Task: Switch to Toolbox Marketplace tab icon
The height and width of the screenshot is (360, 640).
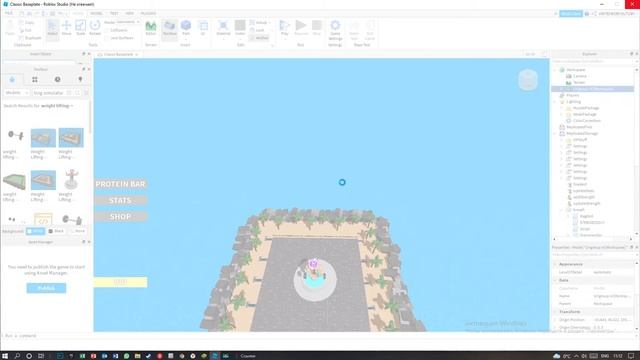Action: (x=12, y=80)
